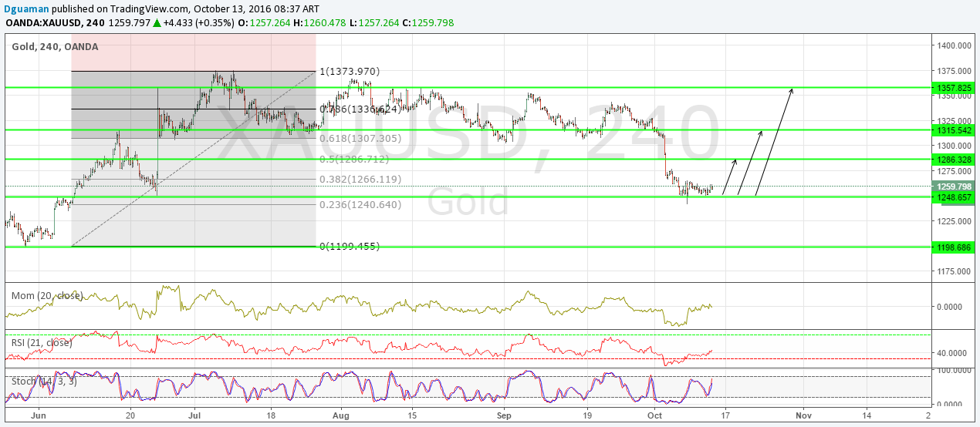
Task: Click the 17 date label on time axis
Action: [725, 415]
